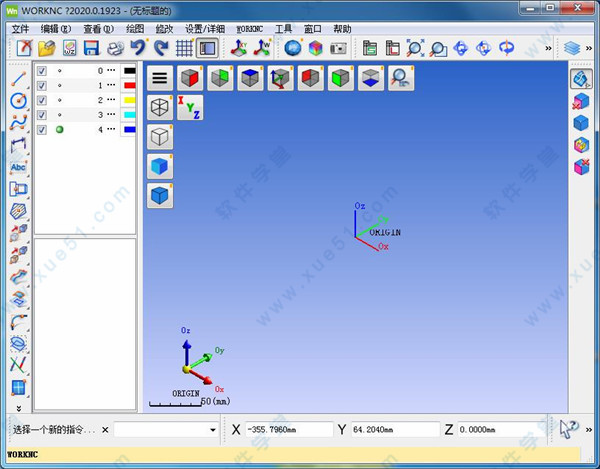The width and height of the screenshot is (600, 469).
Task: Open the 查看 menu
Action: 98,29
